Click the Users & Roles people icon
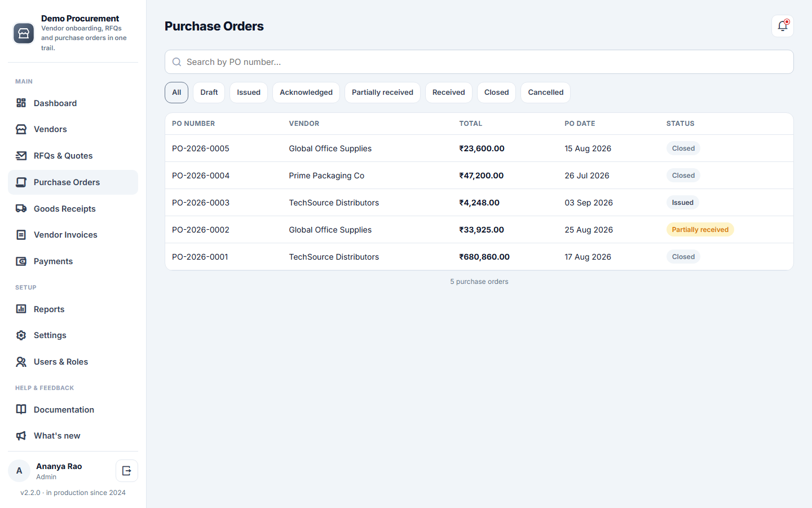This screenshot has height=508, width=812. [21, 362]
